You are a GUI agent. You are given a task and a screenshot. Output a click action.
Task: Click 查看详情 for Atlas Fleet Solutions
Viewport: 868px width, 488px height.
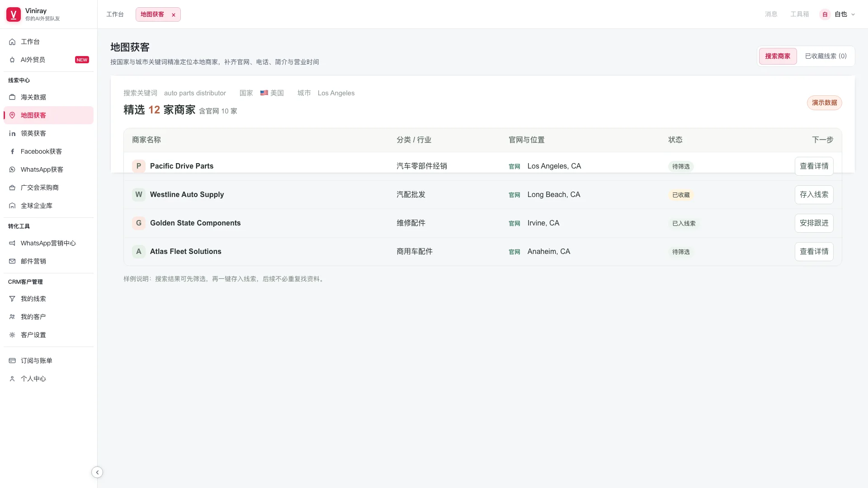814,251
